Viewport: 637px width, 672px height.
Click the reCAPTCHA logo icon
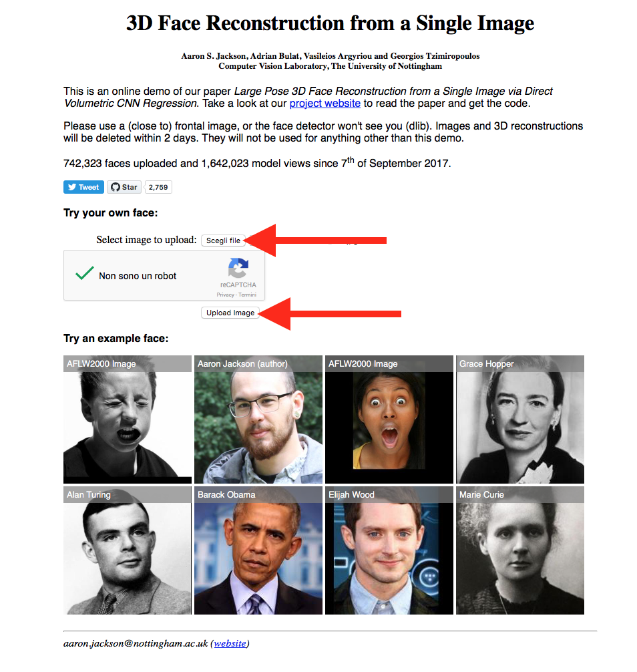(x=238, y=268)
